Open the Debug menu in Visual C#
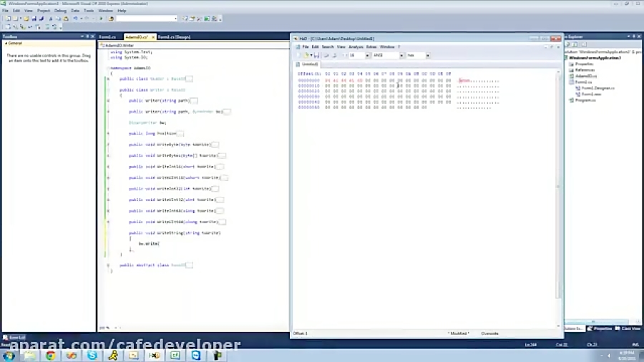The image size is (644, 362). pos(60,11)
